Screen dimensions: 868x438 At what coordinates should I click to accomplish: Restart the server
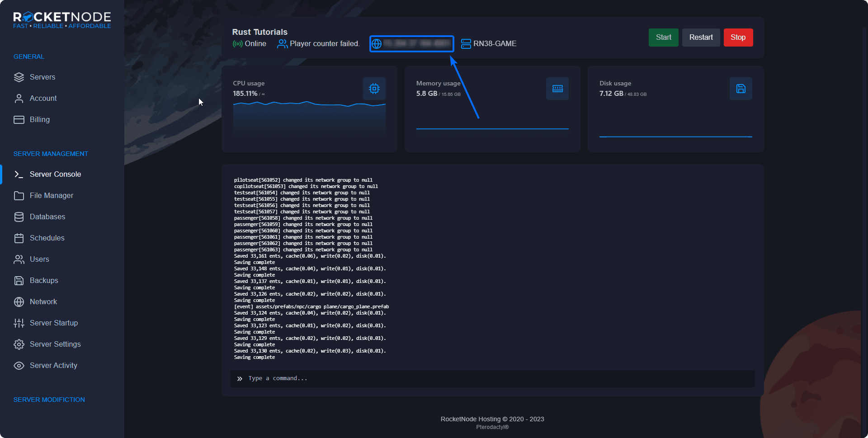pos(701,38)
